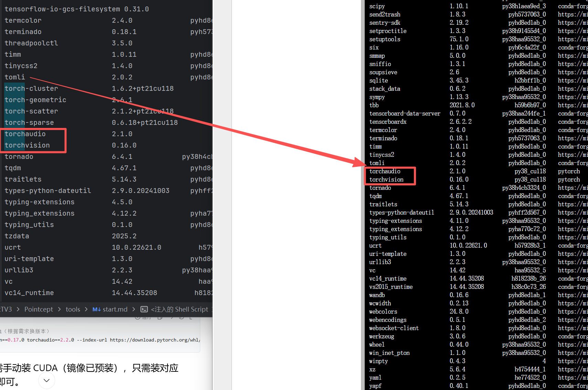Click the terminal icon in the breadcrumb bar
The height and width of the screenshot is (390, 588).
[x=144, y=309]
